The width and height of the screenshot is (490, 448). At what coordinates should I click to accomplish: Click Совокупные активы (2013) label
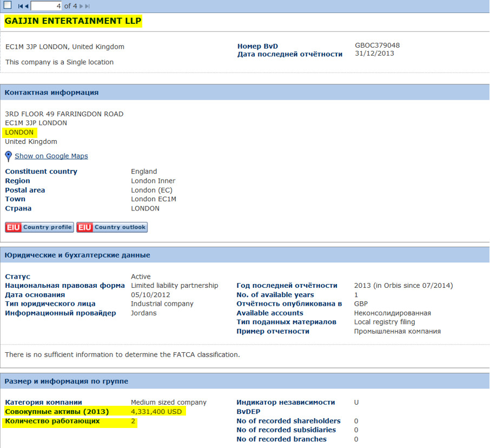(x=57, y=412)
